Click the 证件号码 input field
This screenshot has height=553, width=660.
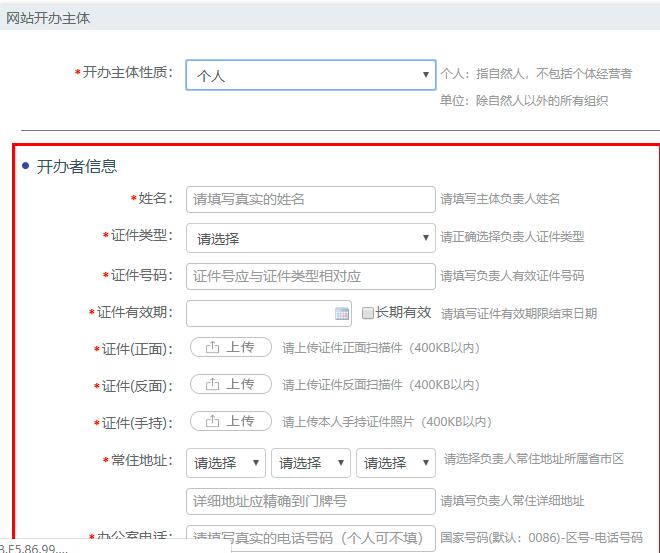[311, 276]
